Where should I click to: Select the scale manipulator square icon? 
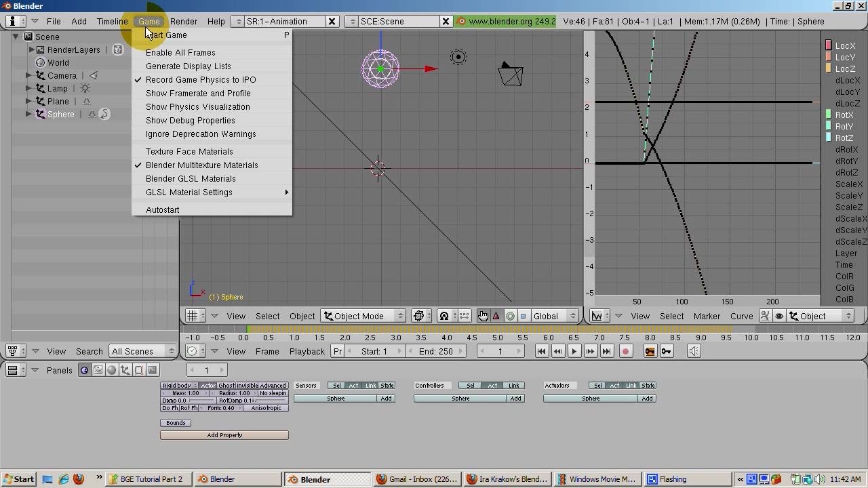(x=523, y=316)
